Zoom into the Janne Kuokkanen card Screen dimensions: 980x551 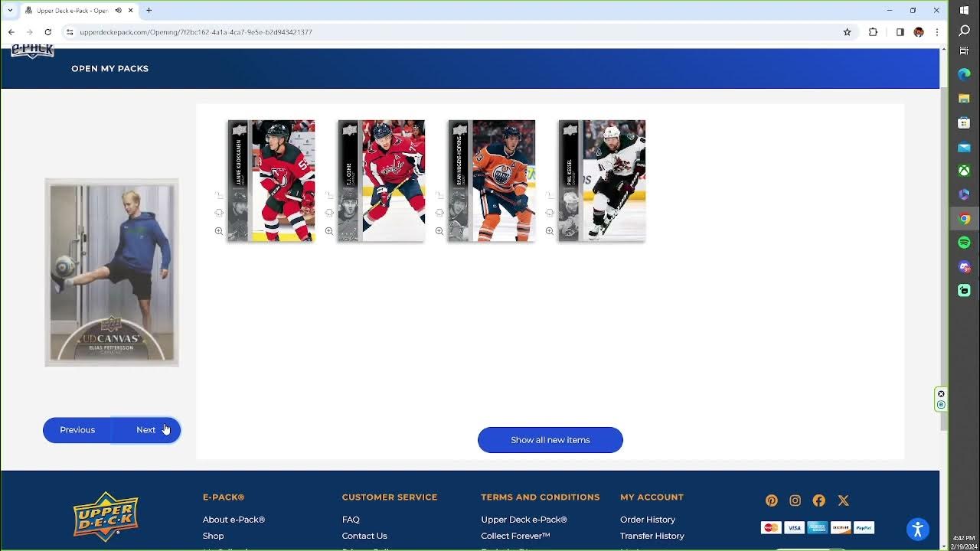[x=219, y=231]
